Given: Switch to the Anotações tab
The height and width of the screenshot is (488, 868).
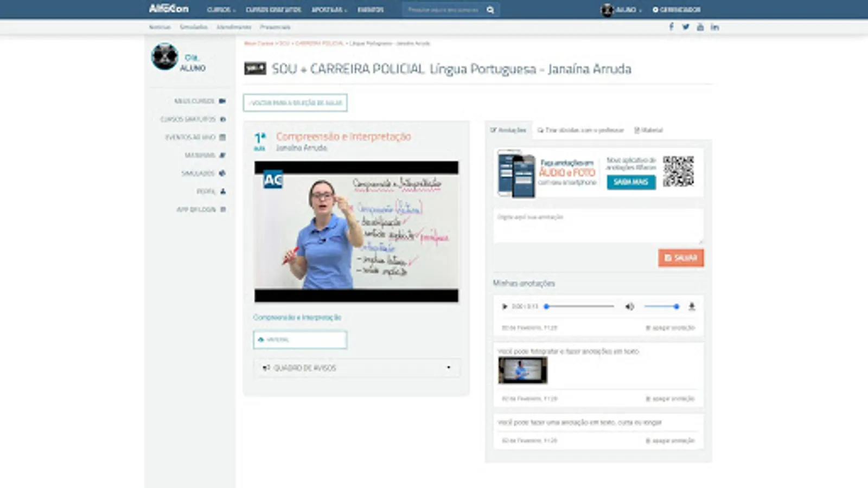Looking at the screenshot, I should click(x=508, y=130).
